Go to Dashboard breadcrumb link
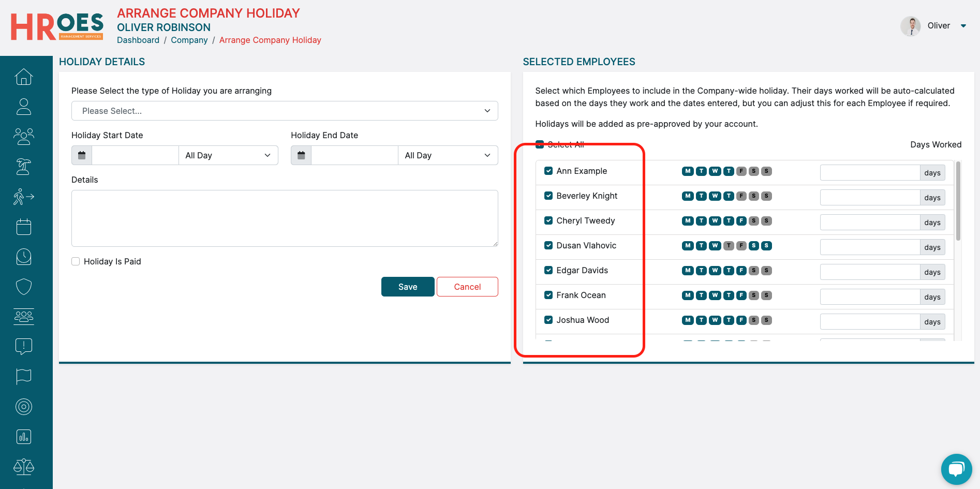Screen dimensions: 980x489 click(x=138, y=40)
